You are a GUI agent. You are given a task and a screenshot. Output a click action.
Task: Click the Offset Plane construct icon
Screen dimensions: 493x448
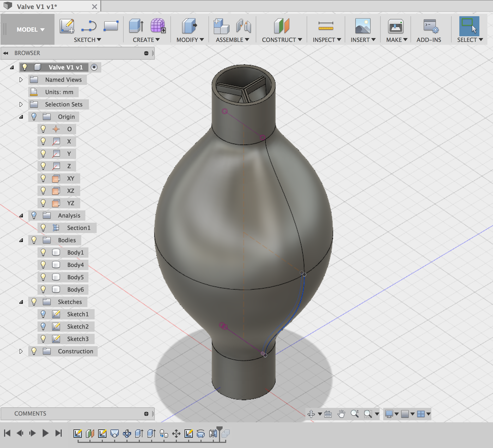click(x=281, y=26)
